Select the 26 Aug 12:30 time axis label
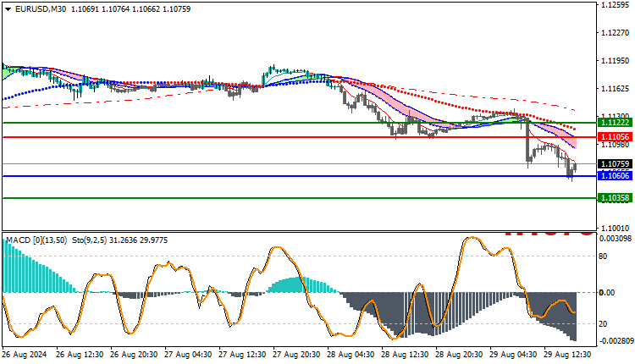This screenshot has height=364, width=635. [80, 355]
